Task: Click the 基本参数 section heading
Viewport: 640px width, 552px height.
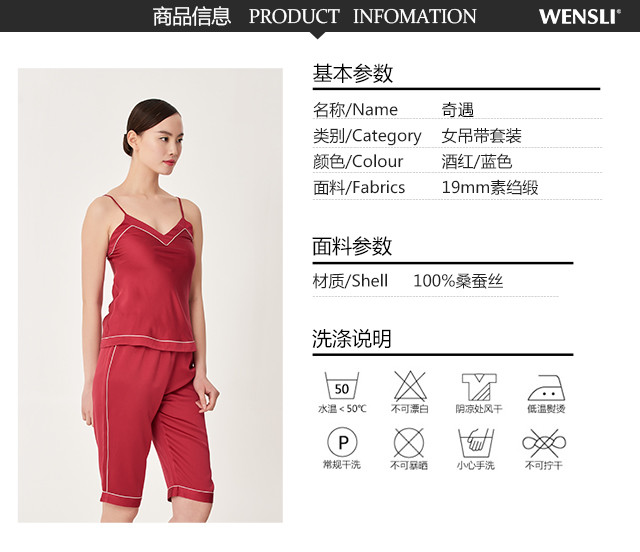Action: 353,73
